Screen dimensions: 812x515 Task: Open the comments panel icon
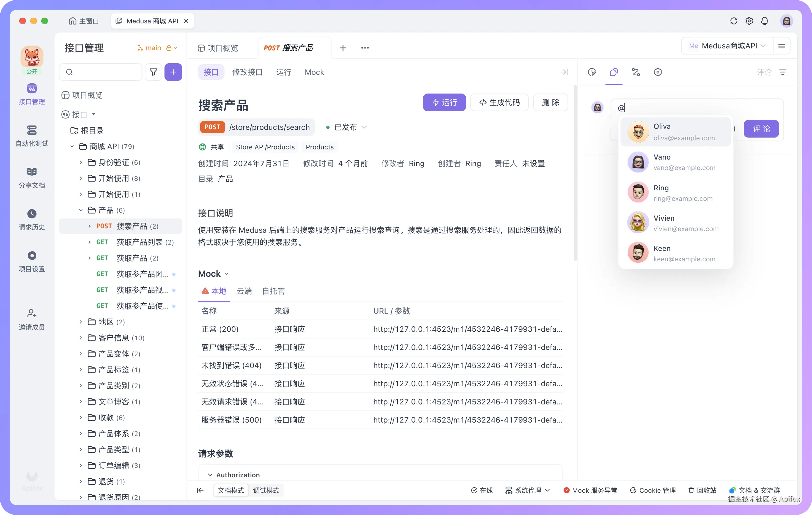click(614, 72)
